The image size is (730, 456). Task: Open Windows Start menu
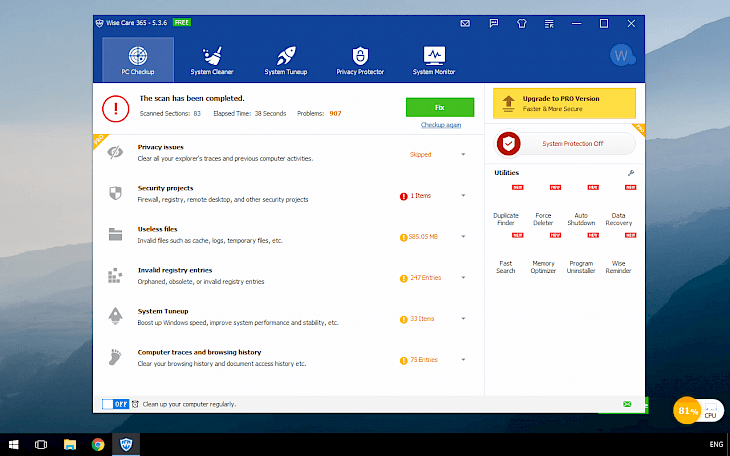point(14,444)
